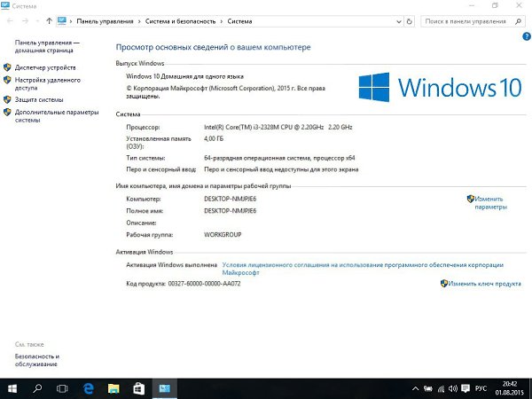Click the Forward navigation arrow
This screenshot has height=399, width=532.
coord(25,21)
